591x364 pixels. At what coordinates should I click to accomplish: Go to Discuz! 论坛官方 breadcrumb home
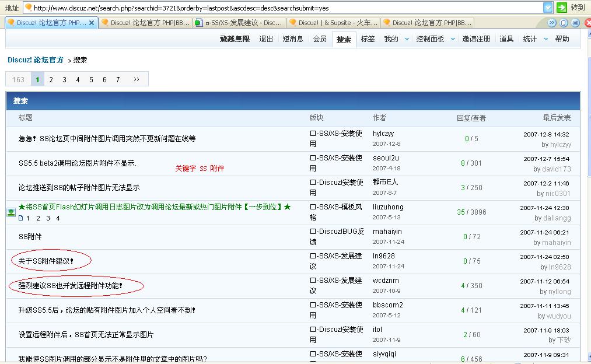36,60
